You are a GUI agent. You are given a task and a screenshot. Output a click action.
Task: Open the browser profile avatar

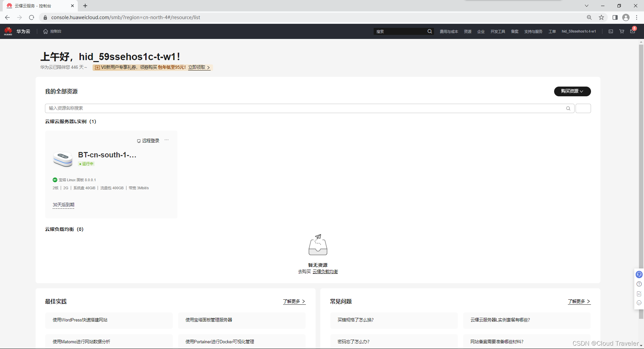(626, 17)
